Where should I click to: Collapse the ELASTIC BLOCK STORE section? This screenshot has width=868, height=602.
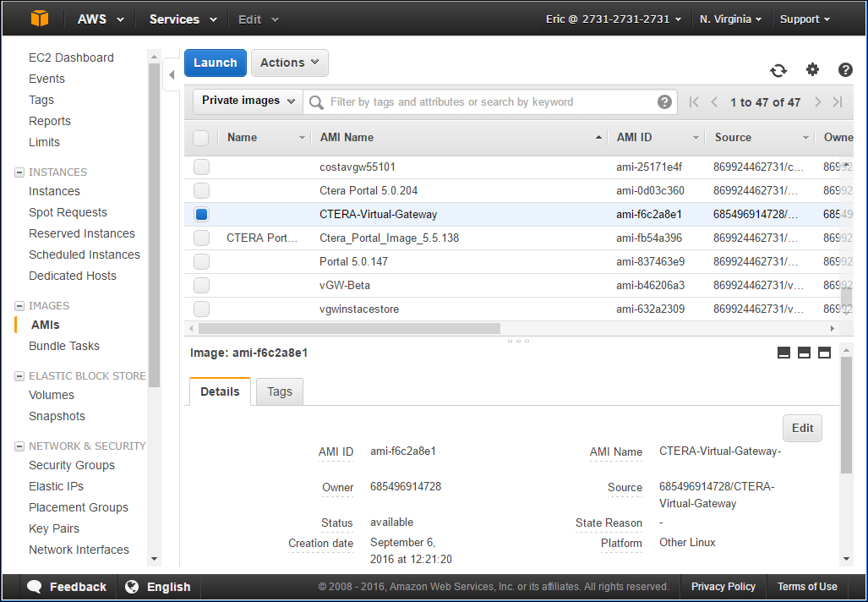pos(19,376)
